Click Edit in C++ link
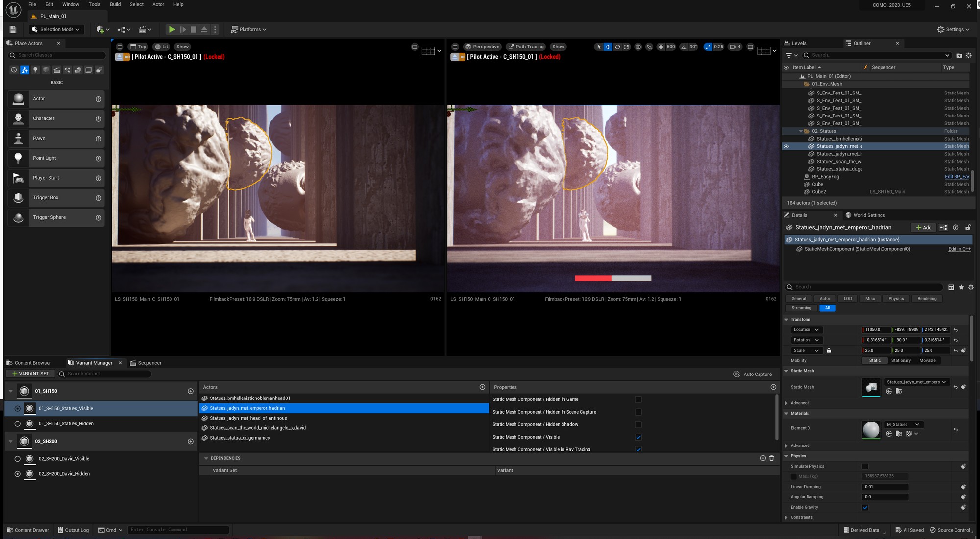The width and height of the screenshot is (980, 539). 959,249
